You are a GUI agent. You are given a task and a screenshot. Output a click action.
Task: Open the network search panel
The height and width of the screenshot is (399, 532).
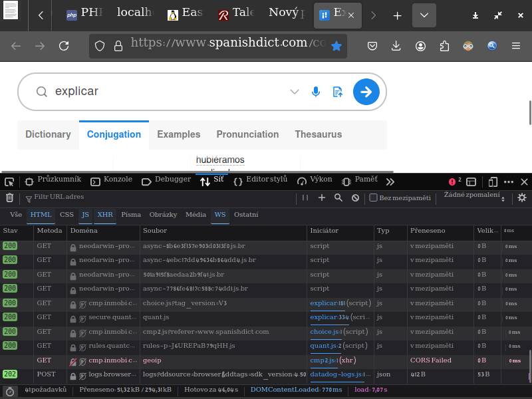click(338, 198)
